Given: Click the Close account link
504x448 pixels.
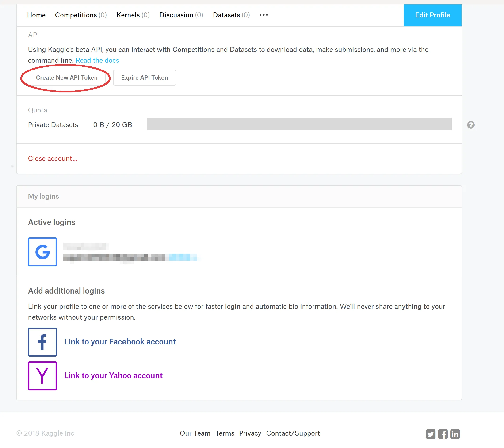Looking at the screenshot, I should [53, 158].
